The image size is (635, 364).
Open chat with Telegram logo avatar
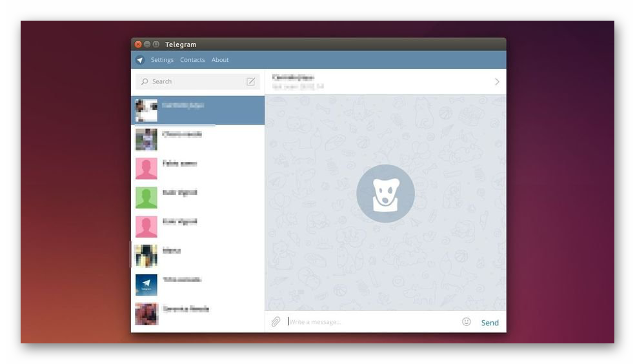pyautogui.click(x=197, y=284)
